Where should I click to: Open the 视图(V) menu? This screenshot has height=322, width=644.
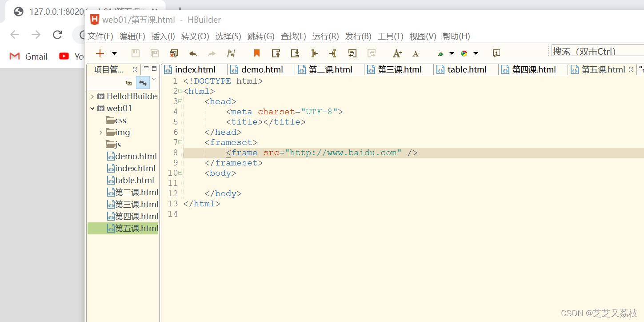pyautogui.click(x=423, y=36)
